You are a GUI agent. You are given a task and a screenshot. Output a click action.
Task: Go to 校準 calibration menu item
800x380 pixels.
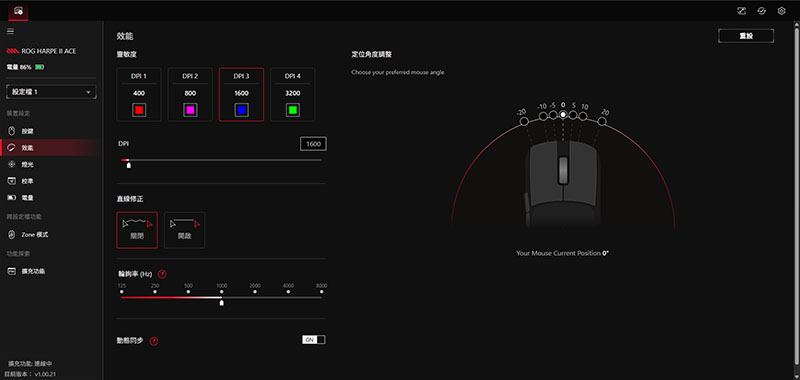[28, 181]
